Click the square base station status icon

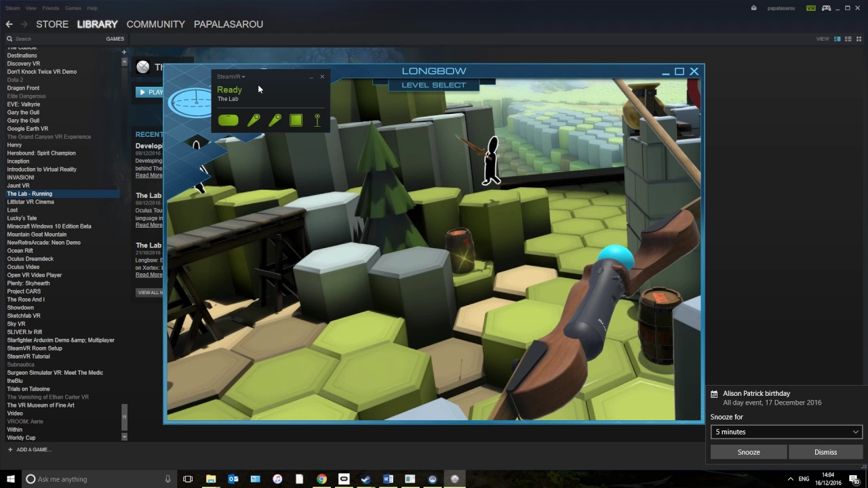point(296,120)
